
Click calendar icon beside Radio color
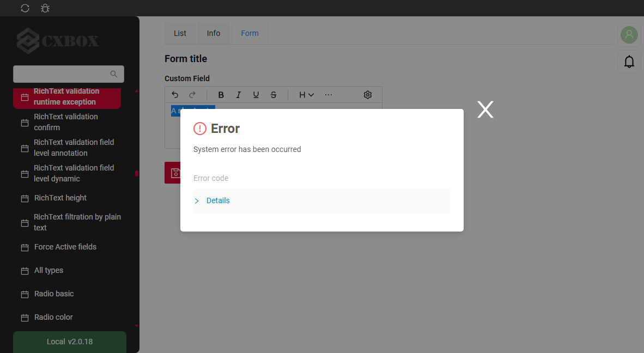(25, 318)
